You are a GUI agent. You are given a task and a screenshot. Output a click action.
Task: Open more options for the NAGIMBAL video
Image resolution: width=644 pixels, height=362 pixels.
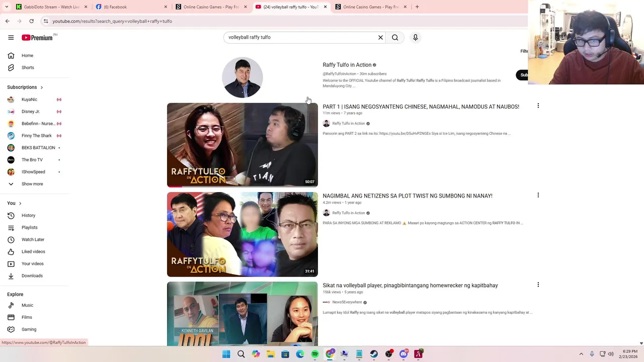coord(538,195)
